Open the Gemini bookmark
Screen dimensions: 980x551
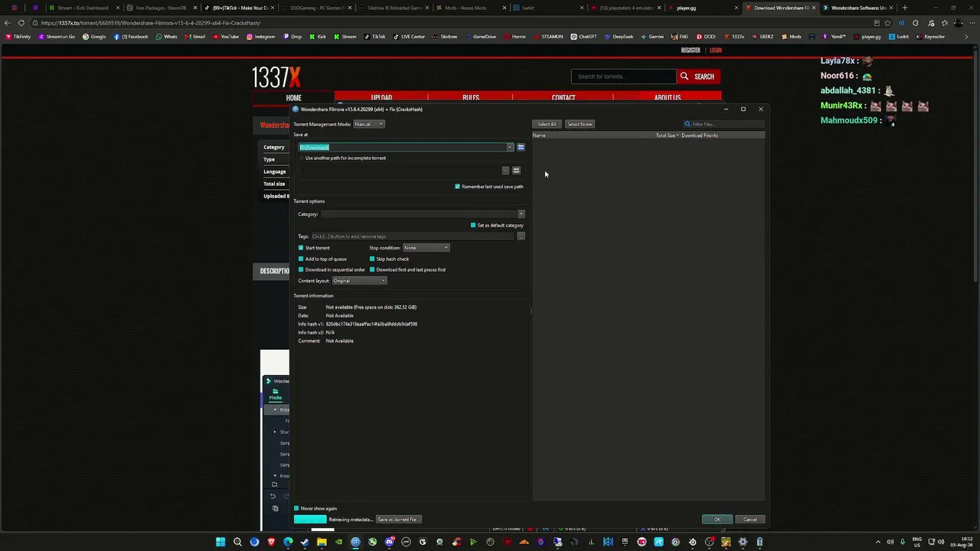[x=653, y=37]
